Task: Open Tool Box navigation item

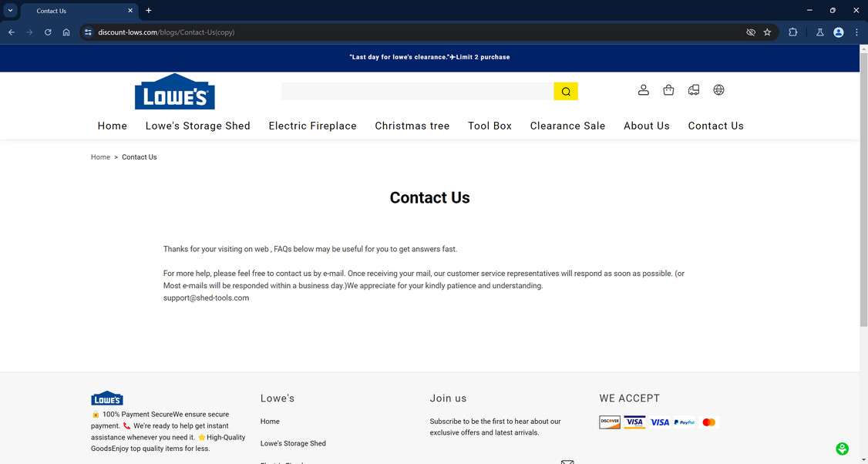Action: (490, 126)
